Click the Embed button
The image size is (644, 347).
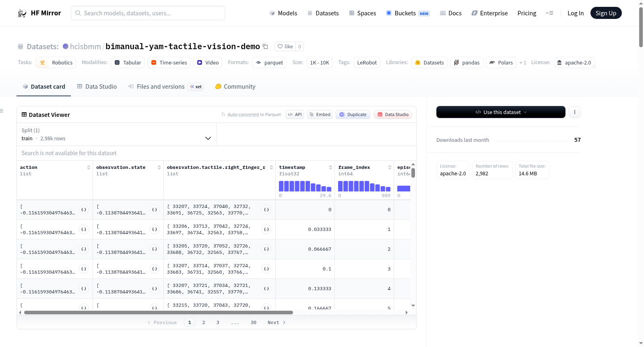320,114
